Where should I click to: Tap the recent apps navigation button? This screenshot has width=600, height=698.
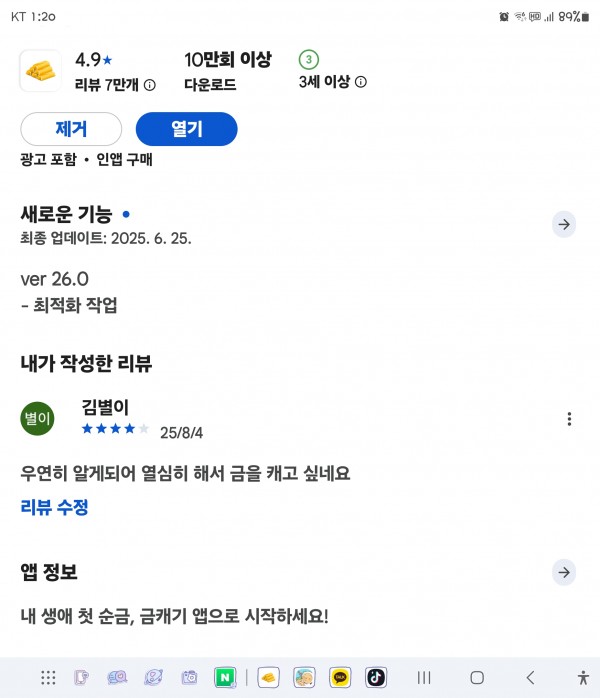pos(424,678)
